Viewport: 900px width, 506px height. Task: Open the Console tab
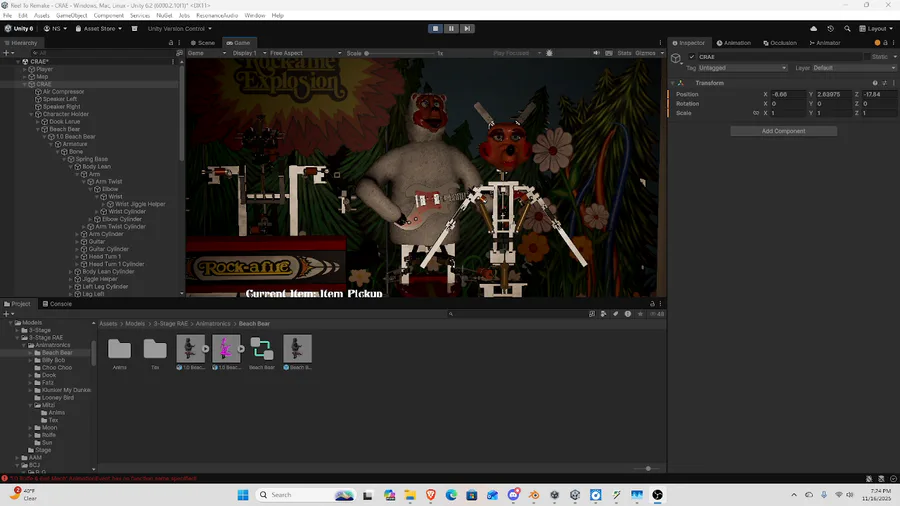[57, 304]
